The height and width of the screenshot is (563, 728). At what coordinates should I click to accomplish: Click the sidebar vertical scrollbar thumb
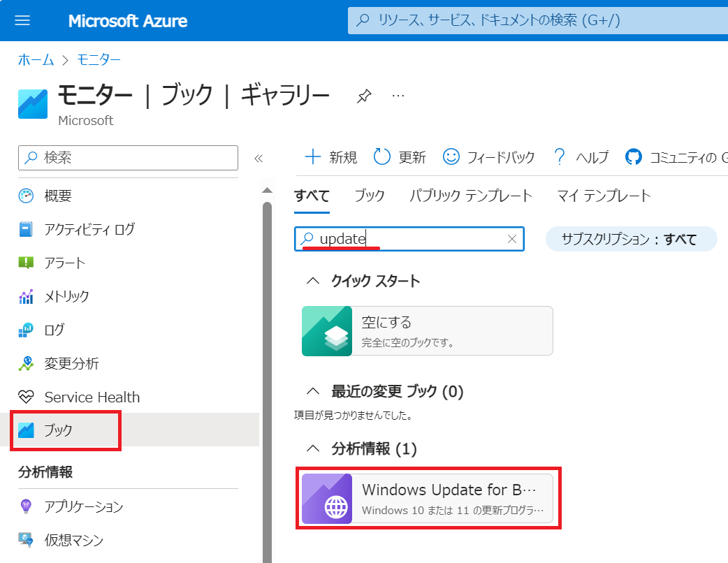click(x=267, y=383)
